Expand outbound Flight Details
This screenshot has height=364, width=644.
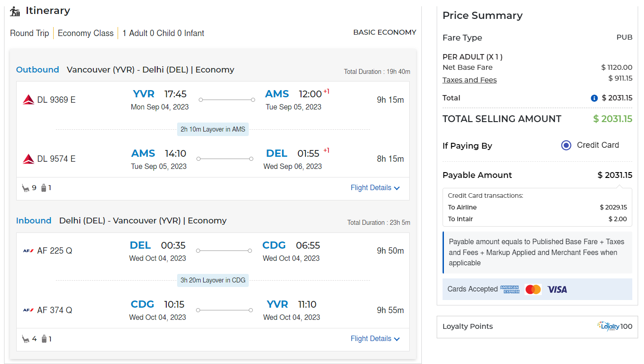[x=375, y=188]
